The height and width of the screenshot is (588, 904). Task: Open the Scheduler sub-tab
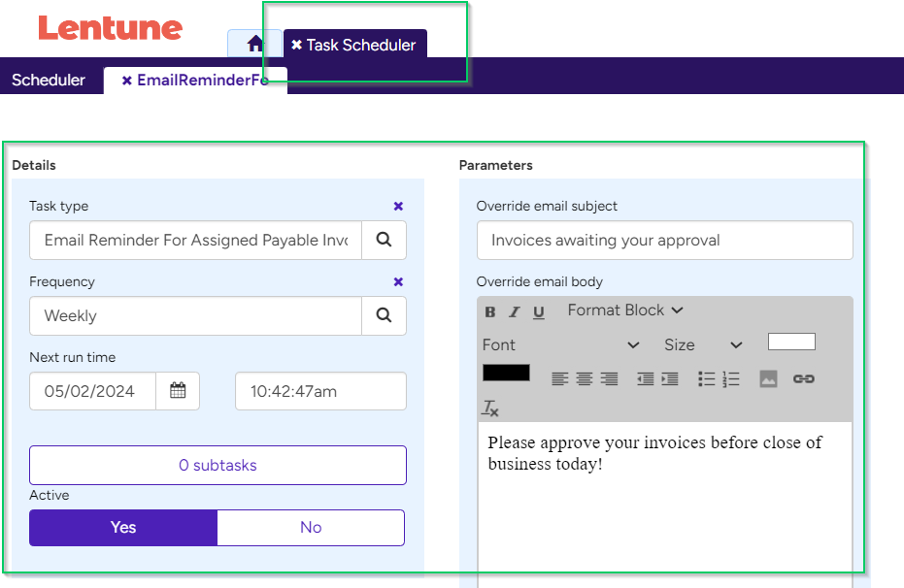[49, 81]
